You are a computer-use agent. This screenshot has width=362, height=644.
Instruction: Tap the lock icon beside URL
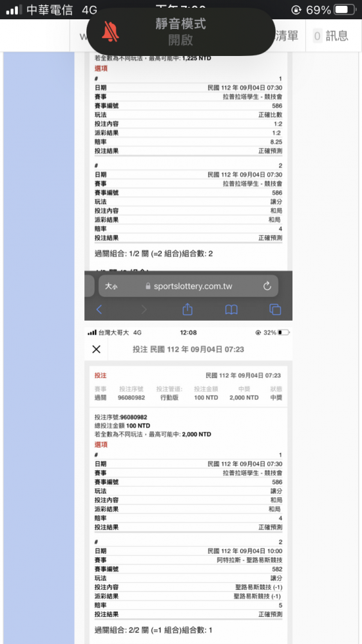pyautogui.click(x=148, y=287)
